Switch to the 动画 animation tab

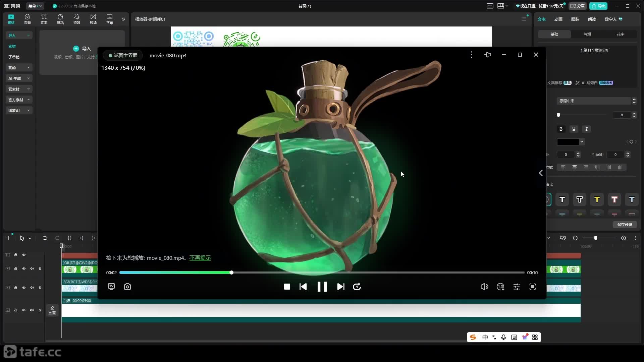[558, 19]
